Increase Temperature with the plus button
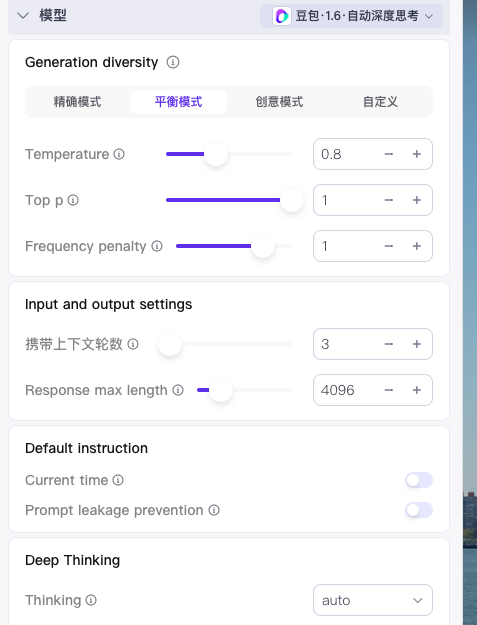Viewport: 477px width, 625px height. pyautogui.click(x=416, y=154)
